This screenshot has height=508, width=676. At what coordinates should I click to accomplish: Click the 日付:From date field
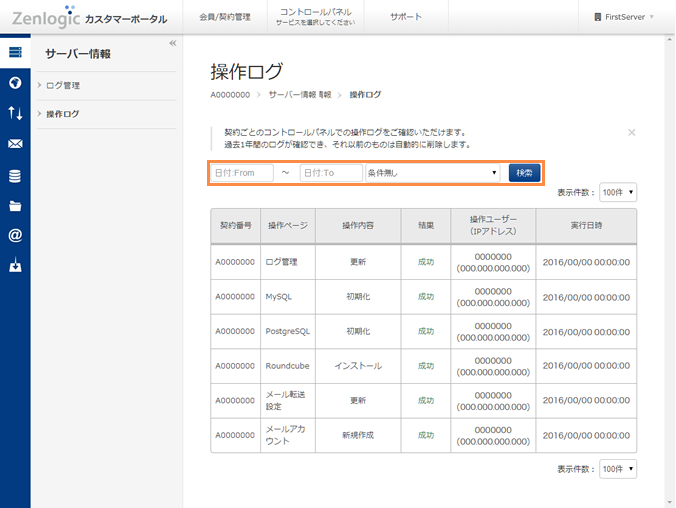point(242,173)
